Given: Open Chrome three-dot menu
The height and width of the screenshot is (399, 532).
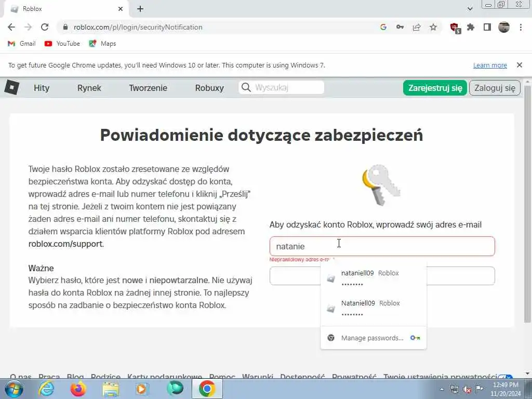Looking at the screenshot, I should [521, 27].
